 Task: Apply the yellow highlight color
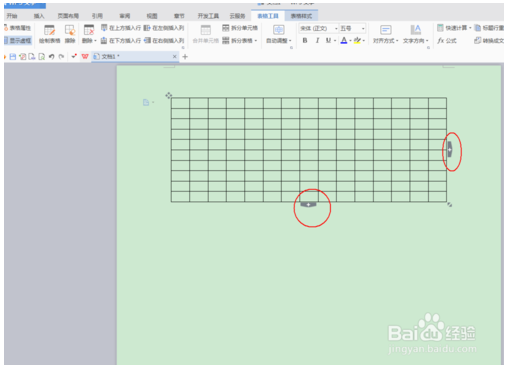point(357,41)
